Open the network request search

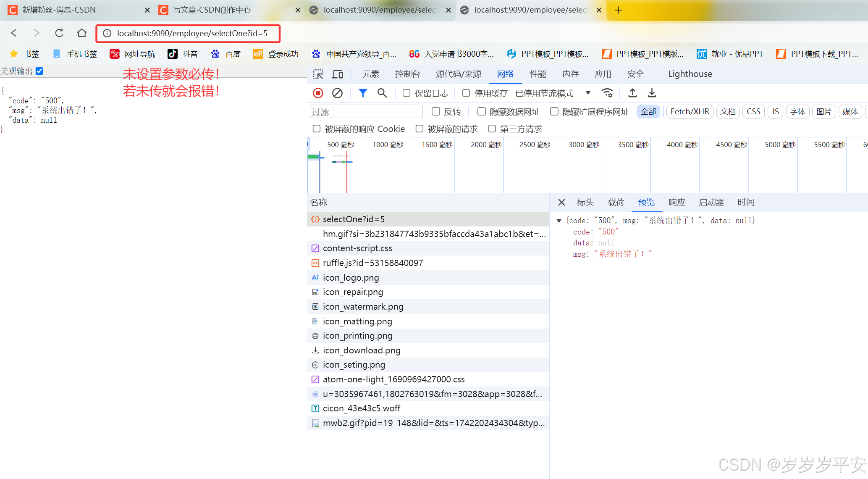tap(382, 93)
